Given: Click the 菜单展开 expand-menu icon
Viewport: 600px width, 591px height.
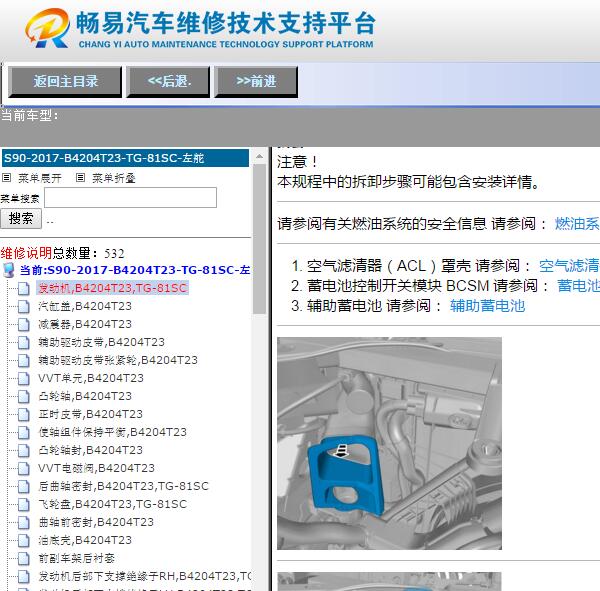Looking at the screenshot, I should pyautogui.click(x=7, y=178).
